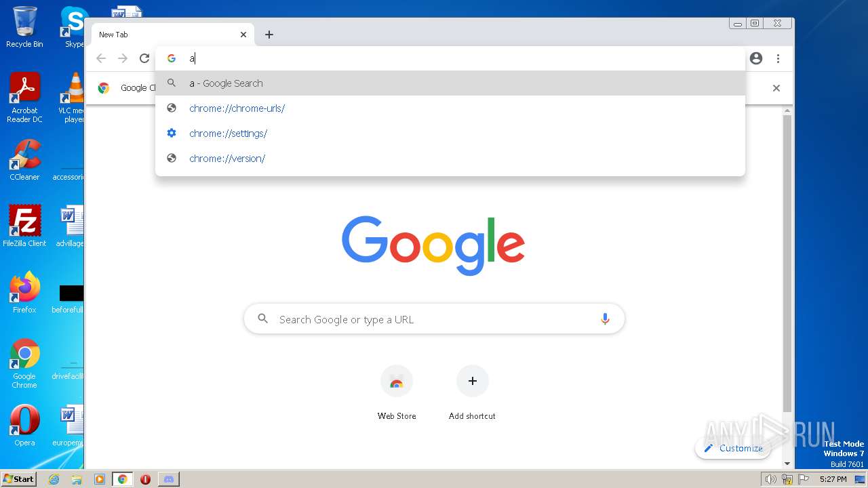Open Windows Explorer folder in taskbar
868x488 pixels.
77,479
